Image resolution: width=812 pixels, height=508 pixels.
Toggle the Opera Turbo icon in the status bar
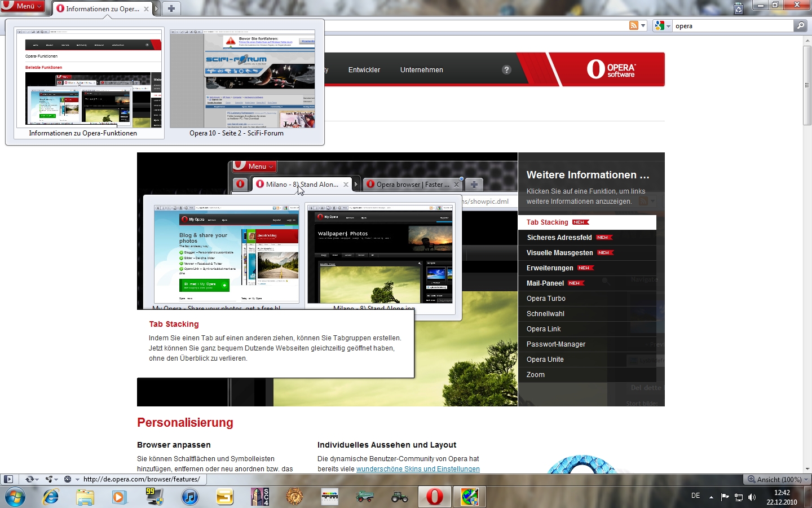[68, 479]
